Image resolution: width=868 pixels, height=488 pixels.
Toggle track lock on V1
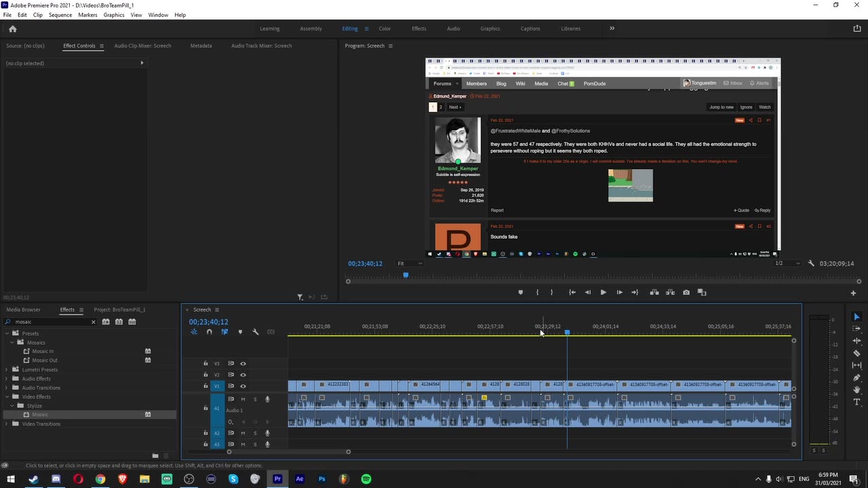[205, 386]
